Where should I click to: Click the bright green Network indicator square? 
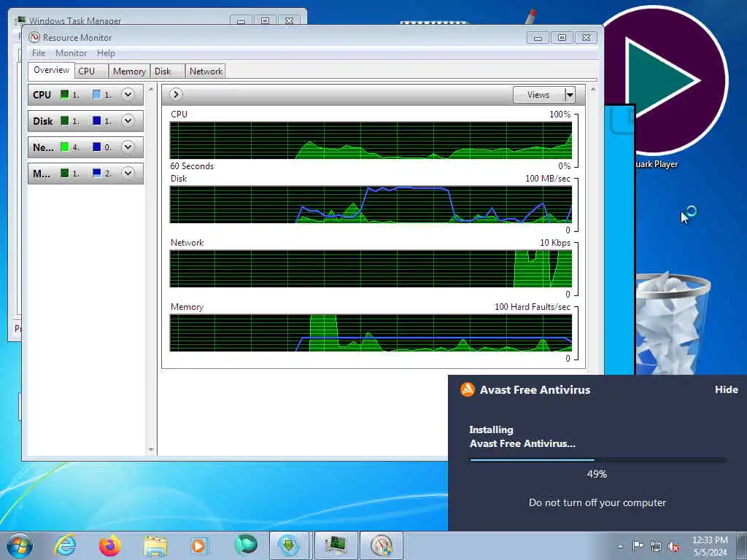(64, 147)
